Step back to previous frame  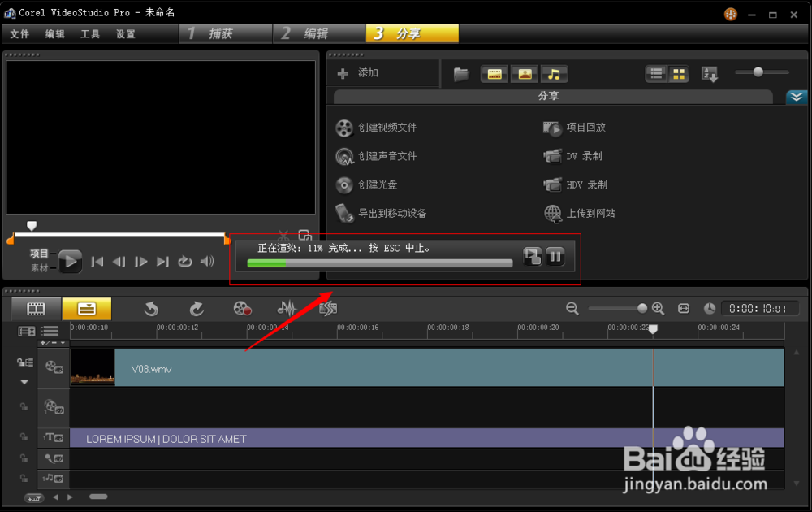pos(119,262)
